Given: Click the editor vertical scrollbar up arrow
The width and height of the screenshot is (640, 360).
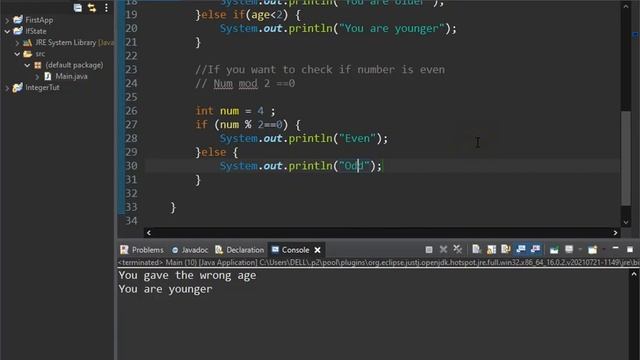Looking at the screenshot, I should click(626, 6).
